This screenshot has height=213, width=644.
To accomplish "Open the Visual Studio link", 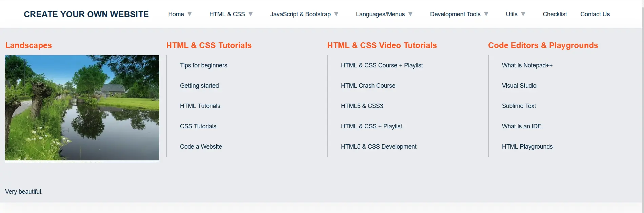I will (x=519, y=86).
